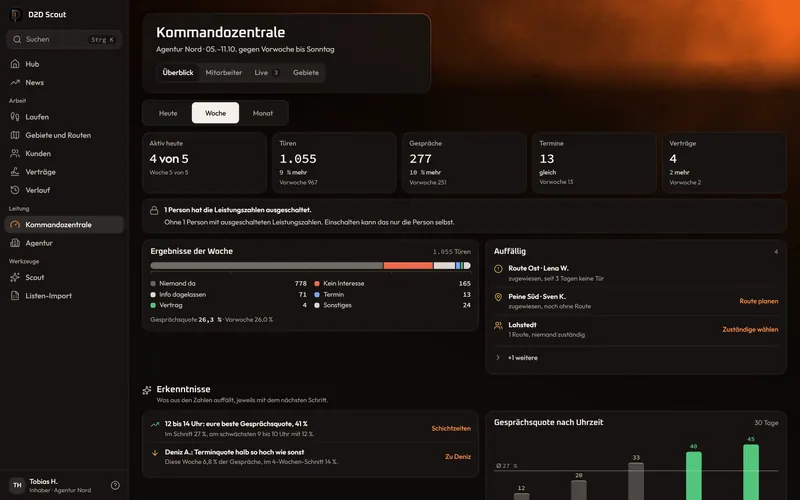800x500 pixels.
Task: Open Gebiete und Routen in sidebar
Action: click(64, 135)
